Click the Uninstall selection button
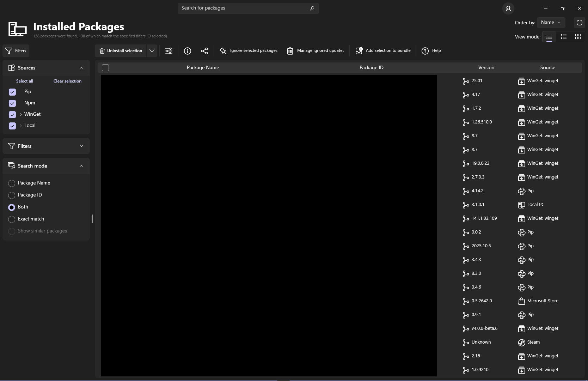The image size is (588, 381). 121,51
